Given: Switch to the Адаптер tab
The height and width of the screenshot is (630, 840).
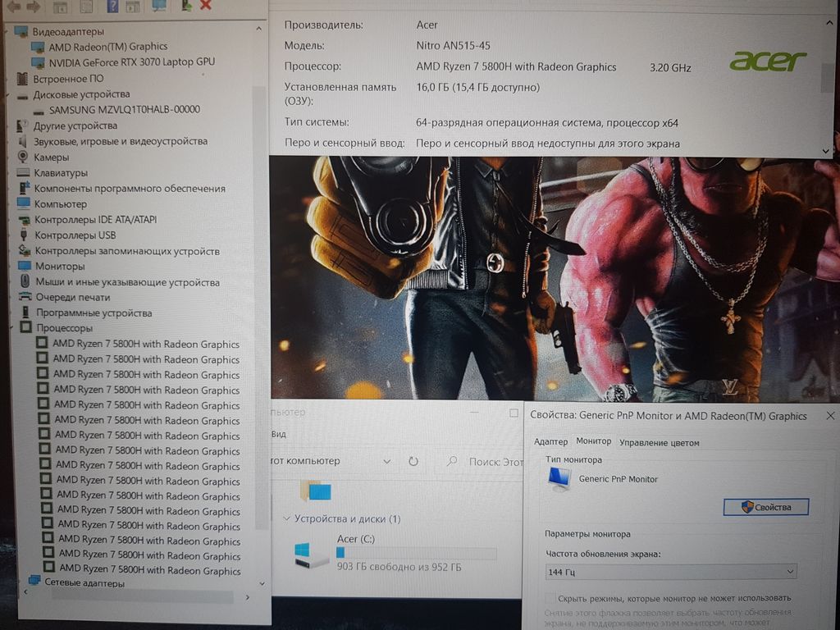Looking at the screenshot, I should pos(550,441).
